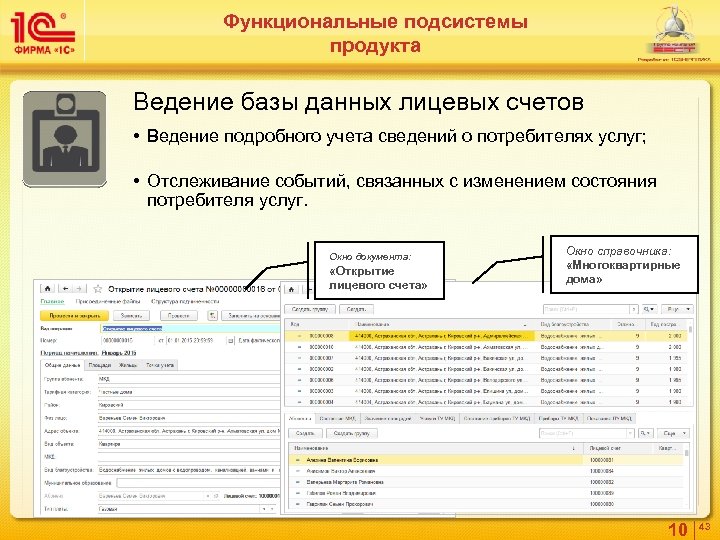
Task: Click the МКД link label in the form
Action: [50, 457]
